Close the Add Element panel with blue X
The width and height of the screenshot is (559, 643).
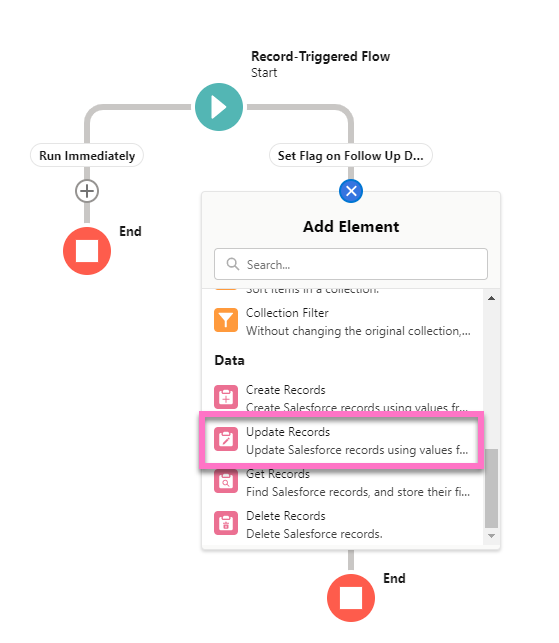351,191
